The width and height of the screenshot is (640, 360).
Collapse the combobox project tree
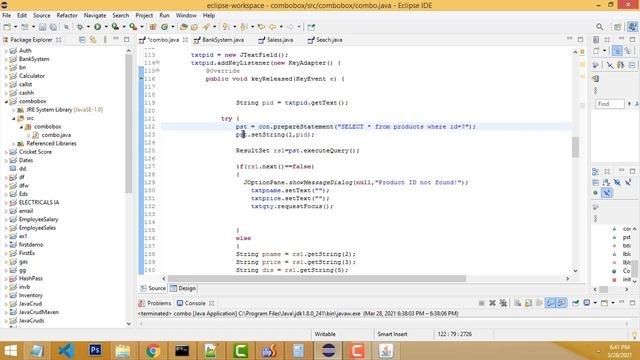6,101
